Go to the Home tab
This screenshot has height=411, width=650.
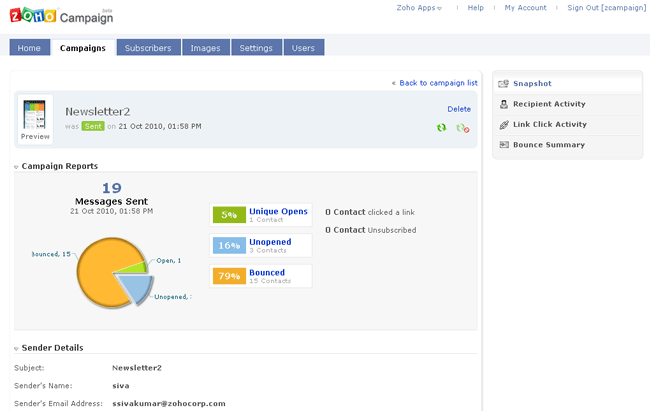(x=29, y=48)
